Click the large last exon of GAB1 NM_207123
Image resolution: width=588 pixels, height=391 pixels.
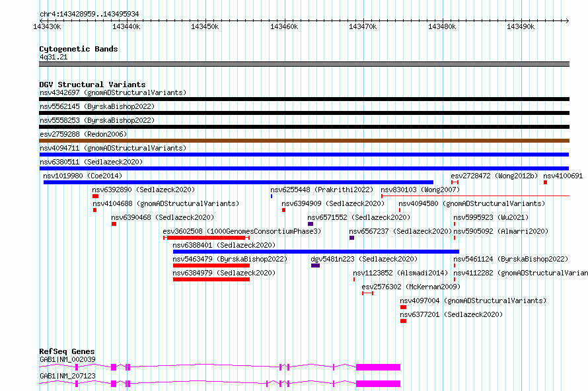click(x=378, y=384)
